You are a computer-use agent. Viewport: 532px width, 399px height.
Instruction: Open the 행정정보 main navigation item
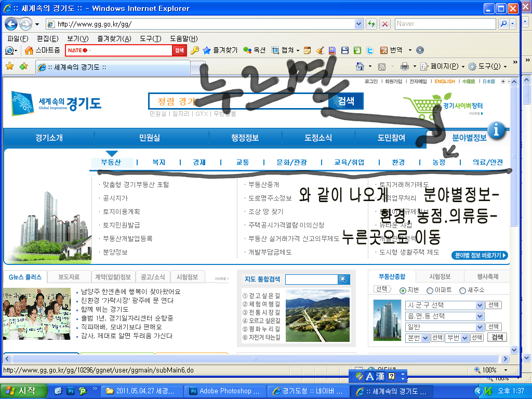[x=245, y=138]
